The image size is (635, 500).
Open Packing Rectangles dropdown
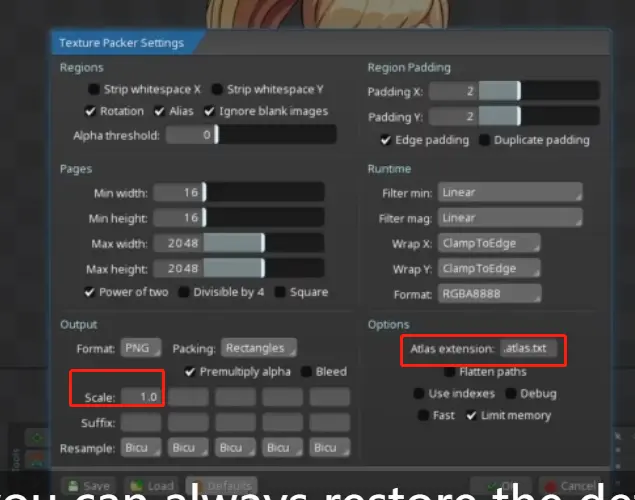(x=259, y=348)
